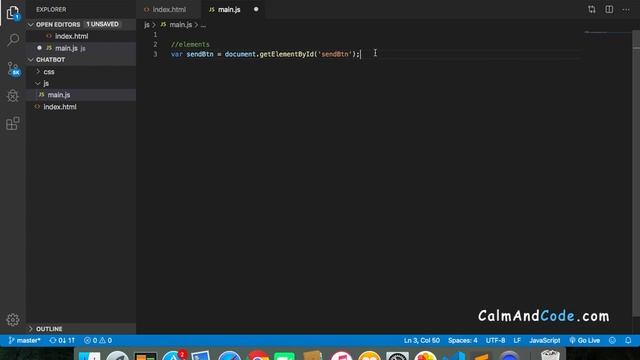This screenshot has width=640, height=360.
Task: Click the Open Changes compare icon
Action: [x=591, y=9]
